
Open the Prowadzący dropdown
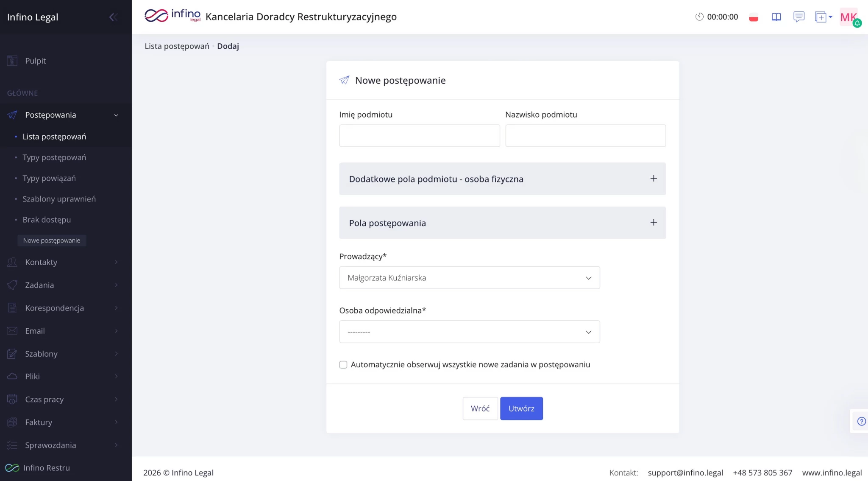click(x=469, y=278)
